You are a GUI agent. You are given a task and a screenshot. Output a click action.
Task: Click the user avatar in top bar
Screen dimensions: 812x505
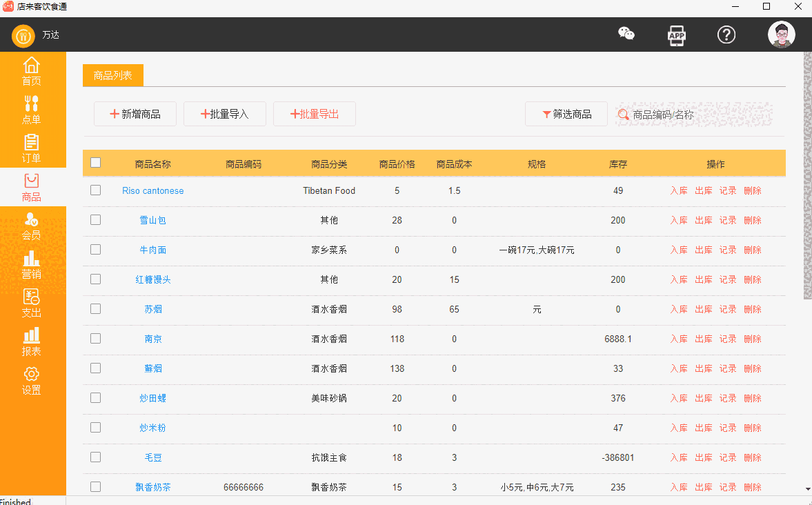(782, 34)
